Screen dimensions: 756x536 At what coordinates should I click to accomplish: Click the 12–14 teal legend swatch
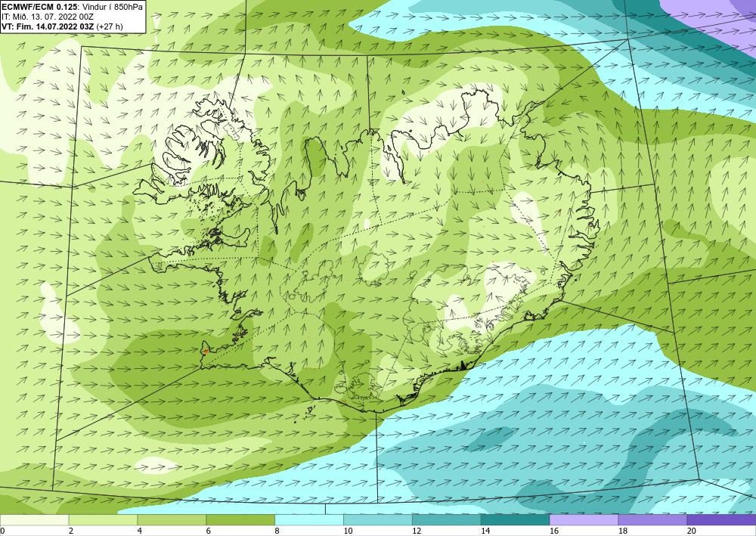coord(447,520)
